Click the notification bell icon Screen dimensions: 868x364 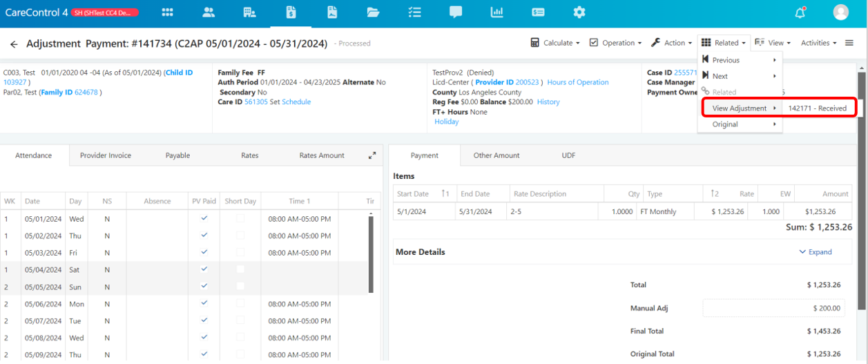800,12
